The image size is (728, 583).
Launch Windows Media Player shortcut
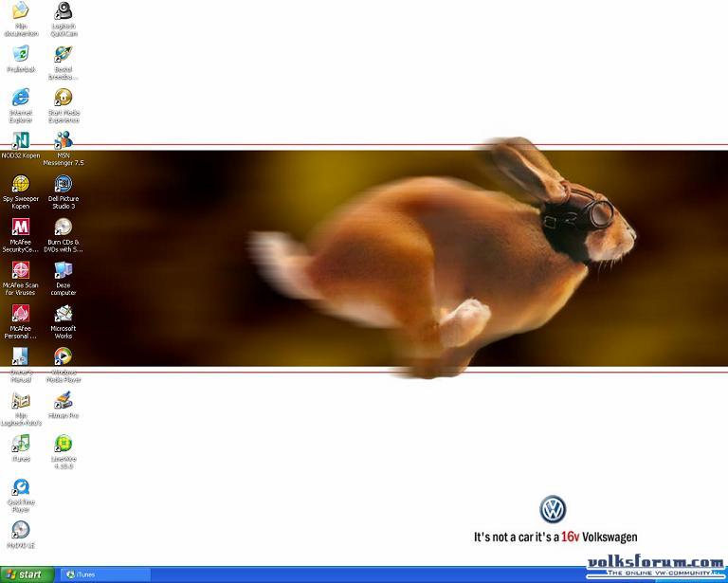pyautogui.click(x=64, y=356)
